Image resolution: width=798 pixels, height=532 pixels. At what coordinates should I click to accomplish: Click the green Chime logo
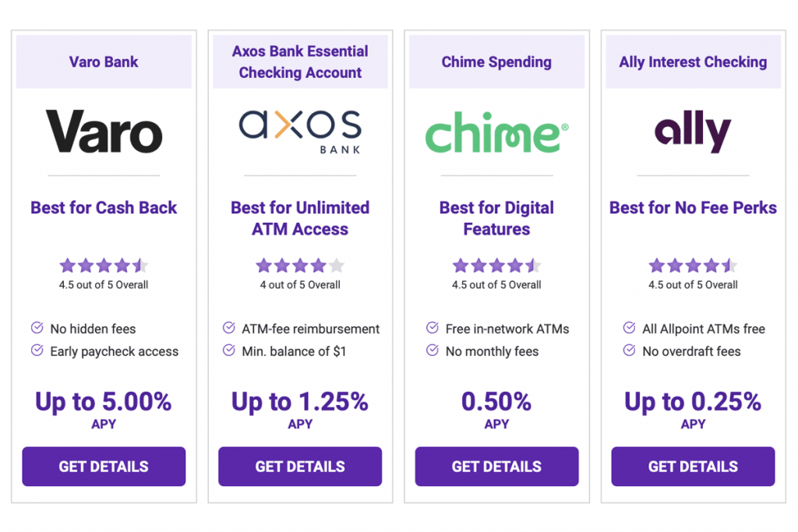tap(496, 135)
